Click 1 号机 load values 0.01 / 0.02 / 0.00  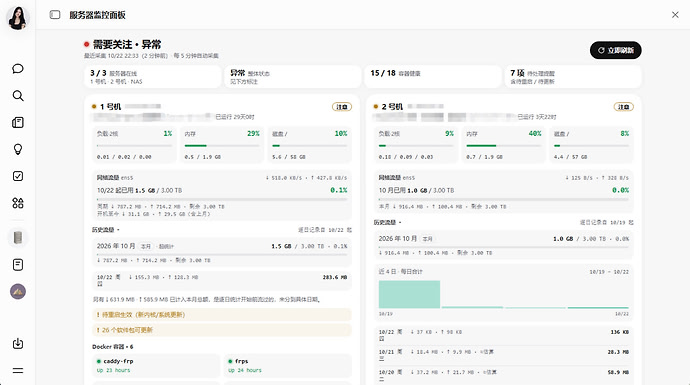(x=124, y=157)
